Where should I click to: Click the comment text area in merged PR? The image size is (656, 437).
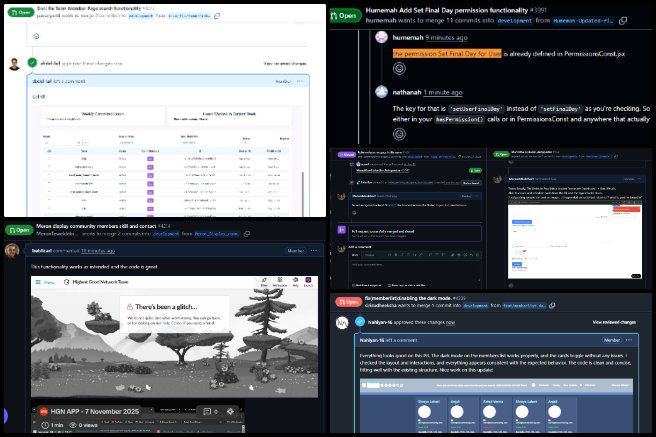[x=415, y=270]
